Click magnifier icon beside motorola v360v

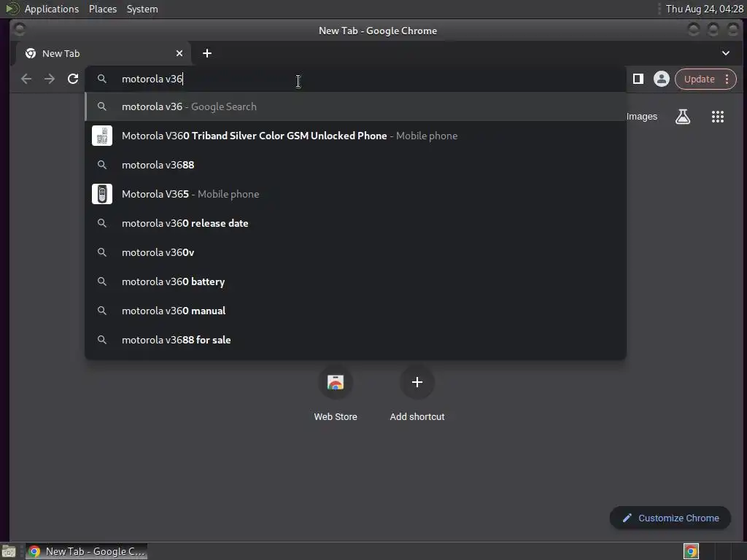coord(102,252)
